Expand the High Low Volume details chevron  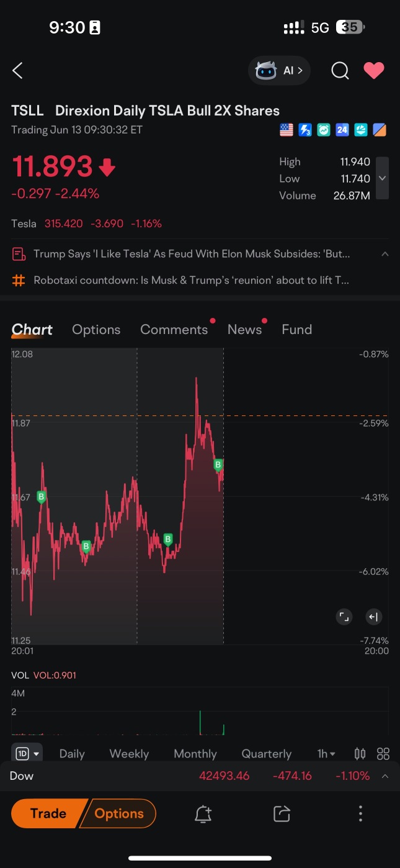(x=383, y=178)
